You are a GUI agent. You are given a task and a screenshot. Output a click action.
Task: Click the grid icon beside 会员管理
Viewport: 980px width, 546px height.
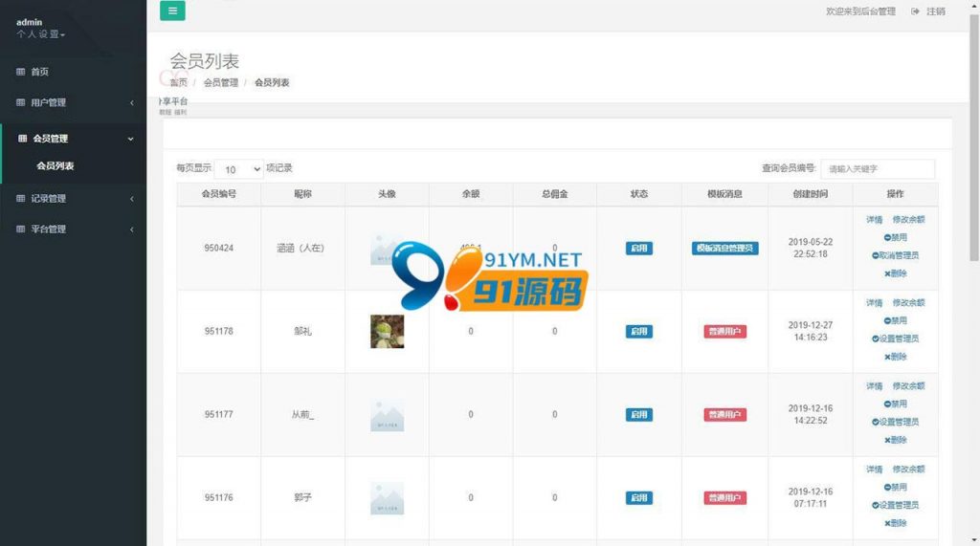23,139
